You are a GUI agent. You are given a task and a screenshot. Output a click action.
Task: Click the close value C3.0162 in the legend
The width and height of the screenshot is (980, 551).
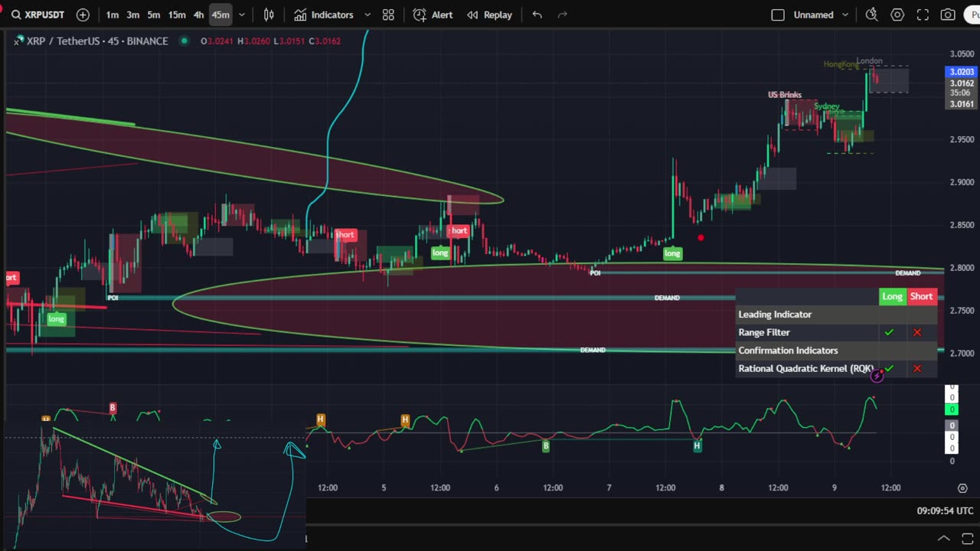pyautogui.click(x=325, y=41)
